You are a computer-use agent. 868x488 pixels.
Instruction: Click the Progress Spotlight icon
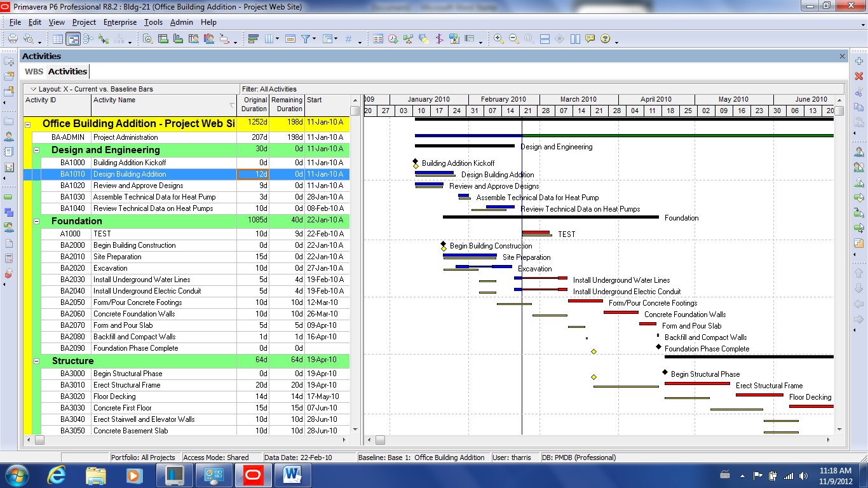tap(424, 39)
